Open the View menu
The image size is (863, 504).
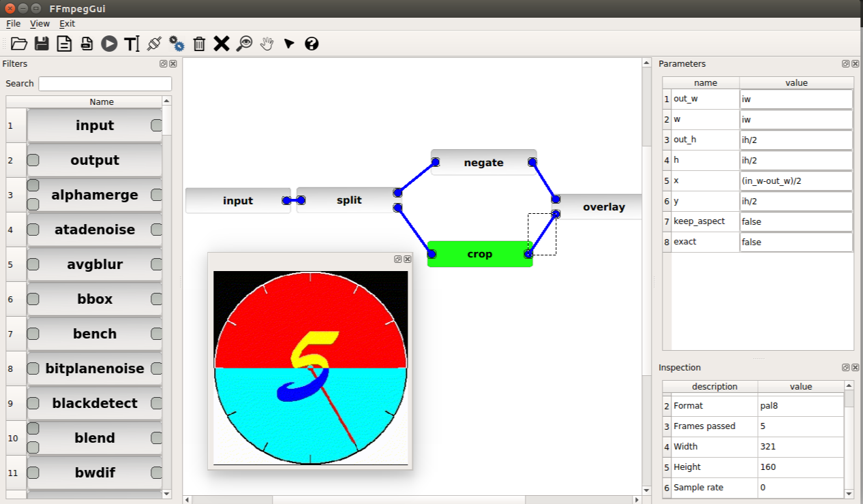coord(40,23)
